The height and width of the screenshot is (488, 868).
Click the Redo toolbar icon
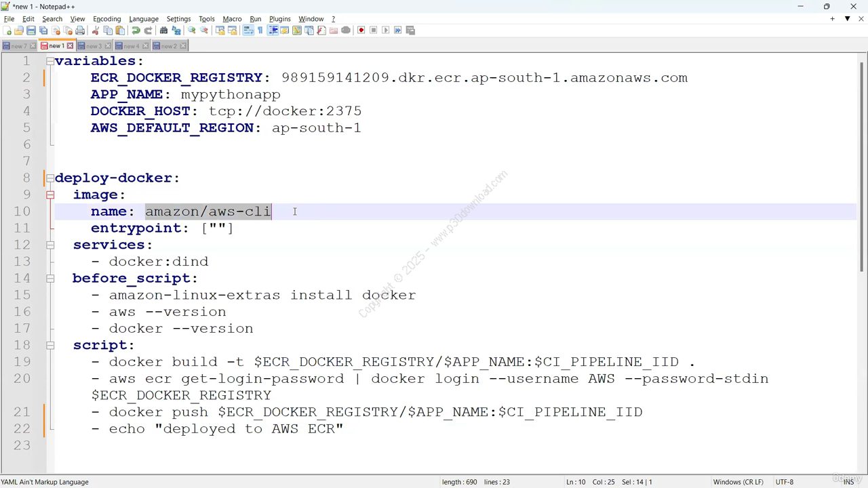coord(148,30)
